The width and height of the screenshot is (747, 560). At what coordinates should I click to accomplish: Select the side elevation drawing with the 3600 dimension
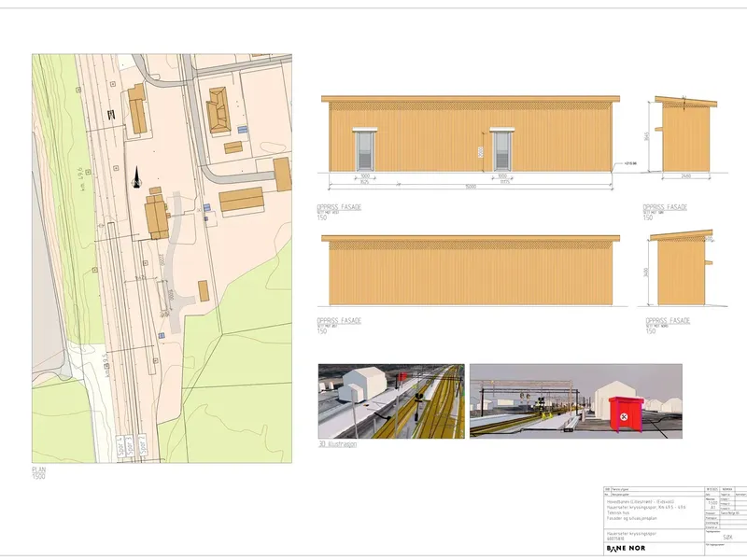click(682, 268)
